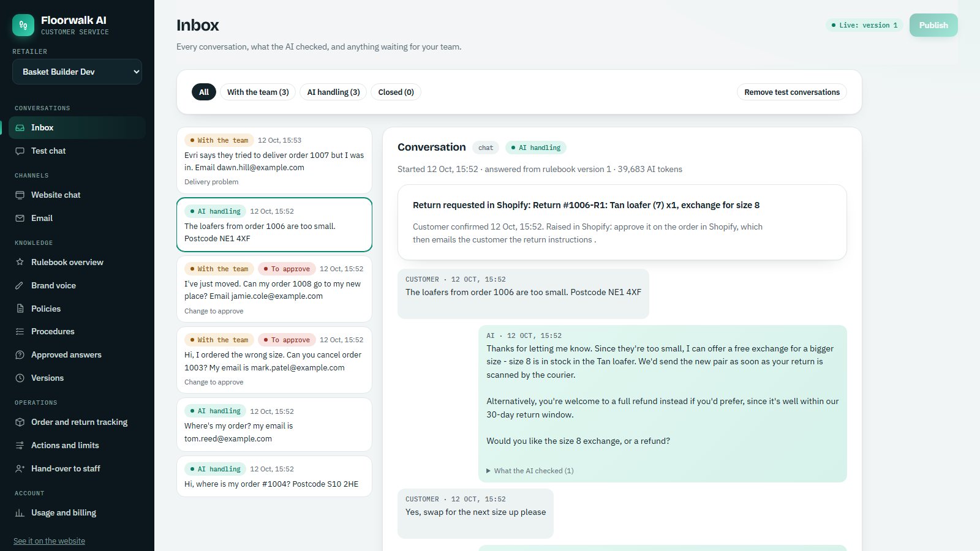Click the Order and return tracking box icon
Screen dimensions: 980x551
coord(20,422)
